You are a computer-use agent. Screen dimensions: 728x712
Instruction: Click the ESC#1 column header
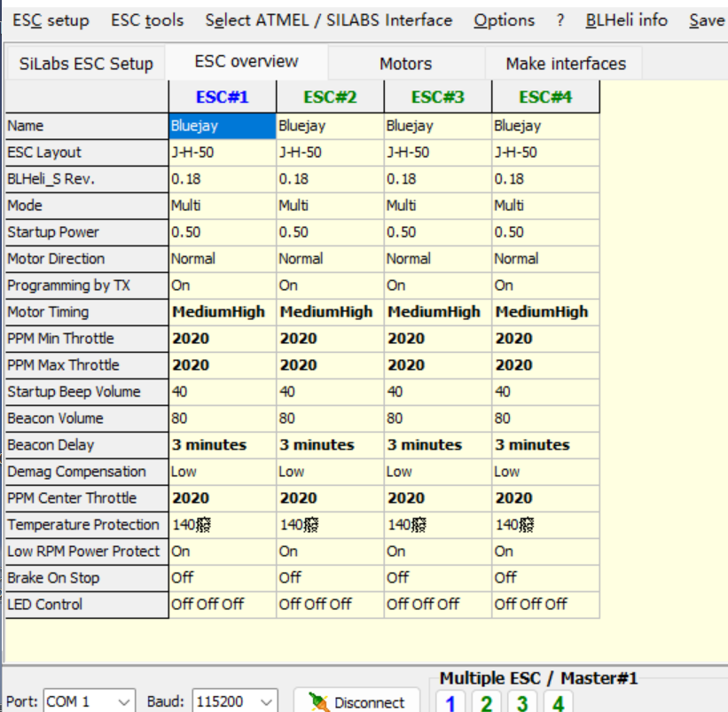click(223, 97)
